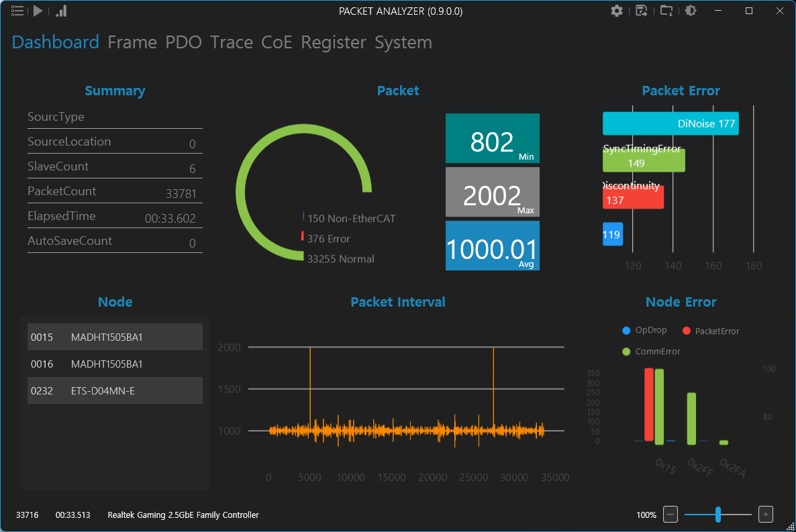This screenshot has height=532, width=796.
Task: Click the signal strength bars icon
Action: point(61,11)
